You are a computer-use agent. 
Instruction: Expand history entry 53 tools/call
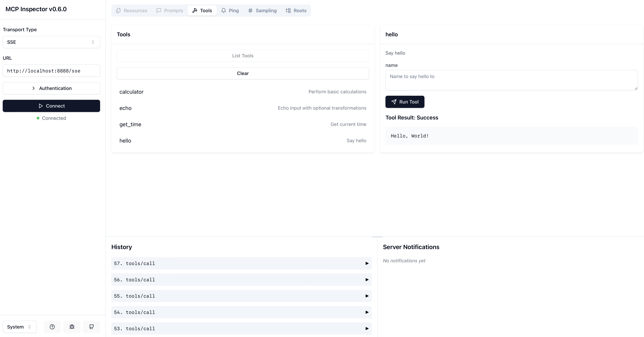(241, 329)
